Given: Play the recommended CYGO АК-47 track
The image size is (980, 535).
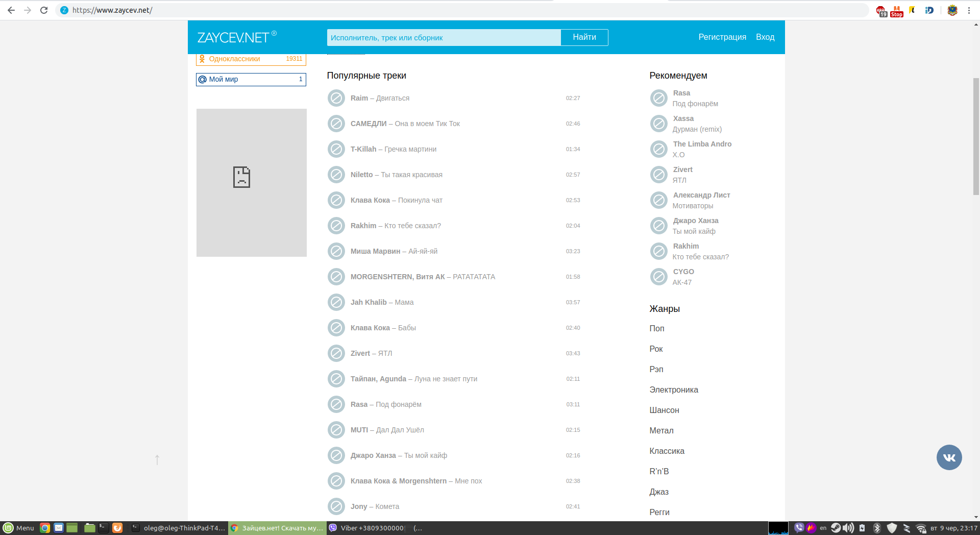Looking at the screenshot, I should coord(658,277).
